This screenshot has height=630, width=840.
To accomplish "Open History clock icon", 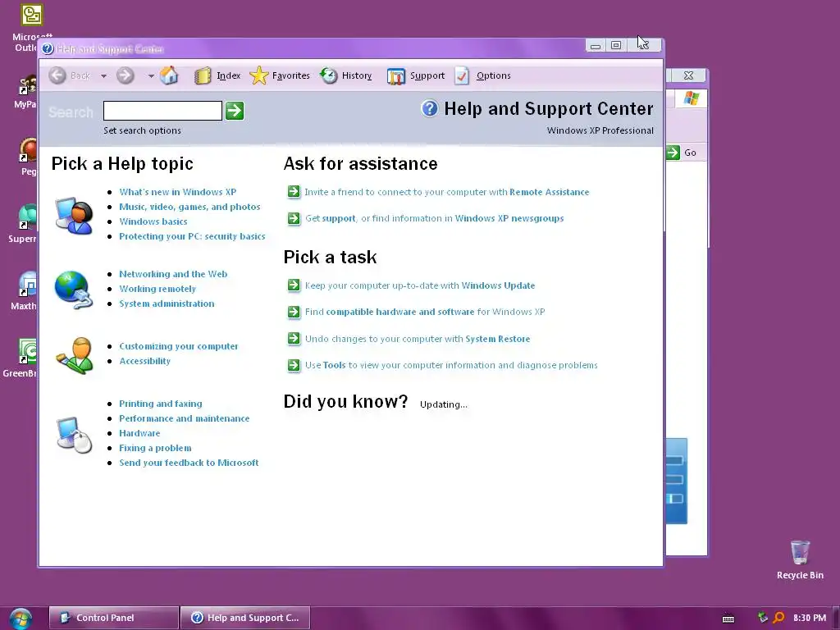I will pos(328,75).
